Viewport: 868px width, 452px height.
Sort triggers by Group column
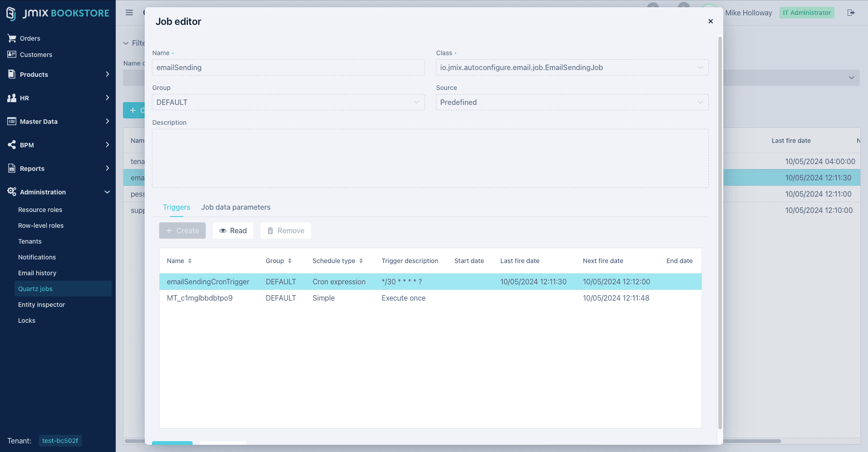tap(290, 261)
